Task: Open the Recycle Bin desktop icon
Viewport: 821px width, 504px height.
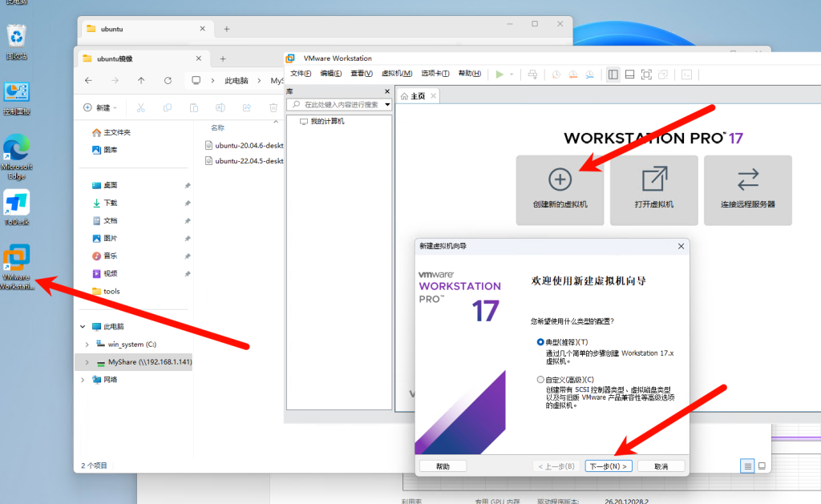Action: click(x=17, y=42)
